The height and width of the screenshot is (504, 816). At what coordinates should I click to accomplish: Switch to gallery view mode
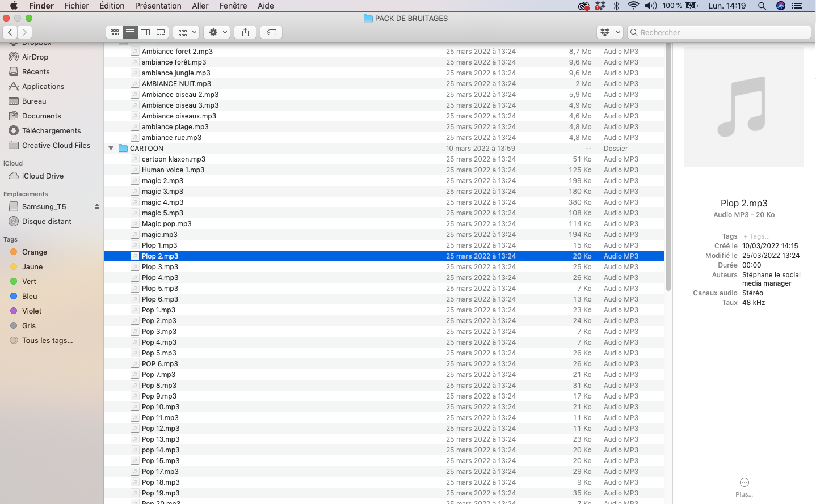(x=161, y=32)
